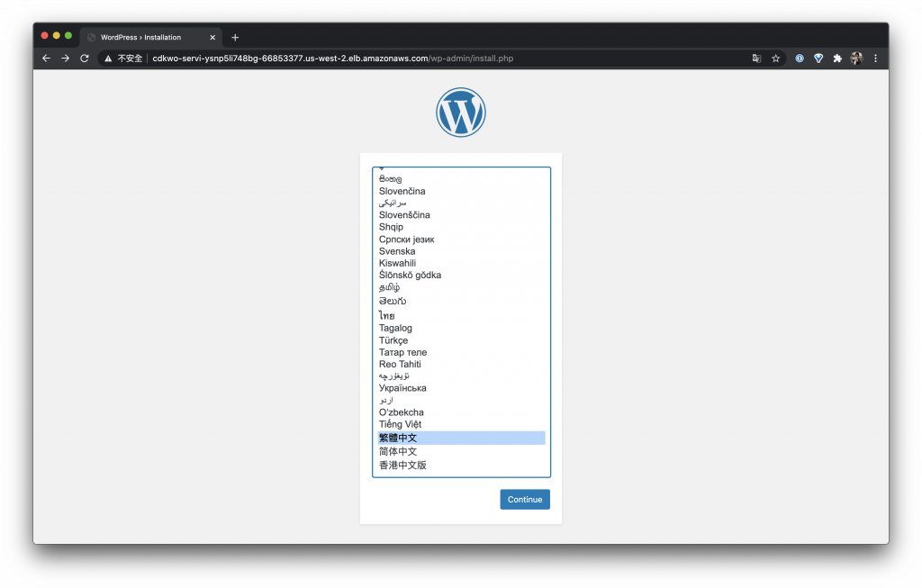Select తెలుగు language option

tap(461, 301)
